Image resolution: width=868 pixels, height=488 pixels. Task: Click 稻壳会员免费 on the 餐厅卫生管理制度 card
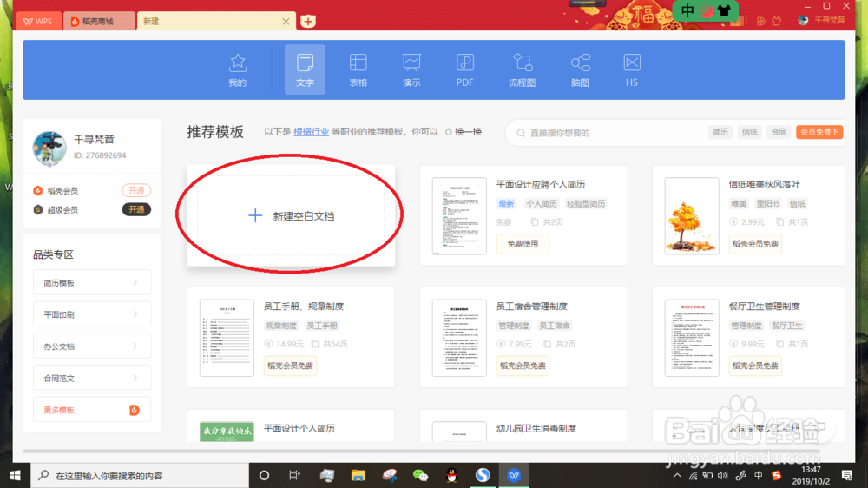(755, 366)
